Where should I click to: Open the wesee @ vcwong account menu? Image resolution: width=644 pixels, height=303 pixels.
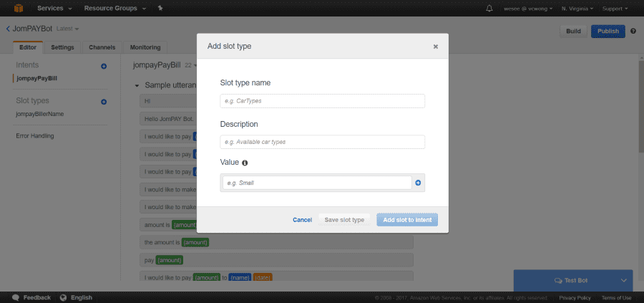point(528,9)
